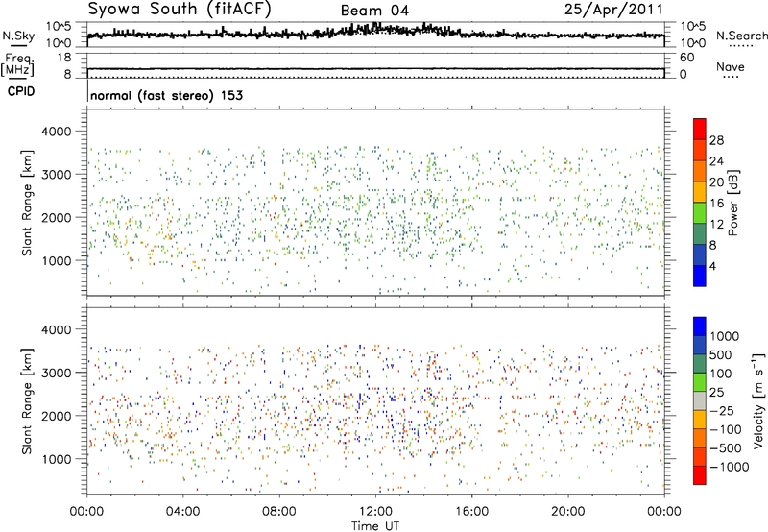Click the 'N.Search' legend label
The height and width of the screenshot is (532, 768).
click(x=741, y=36)
